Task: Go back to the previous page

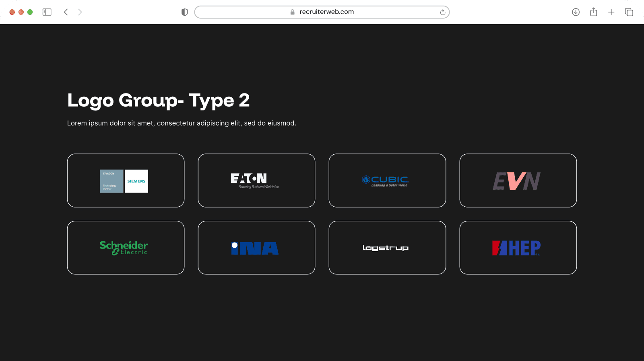Action: point(66,12)
